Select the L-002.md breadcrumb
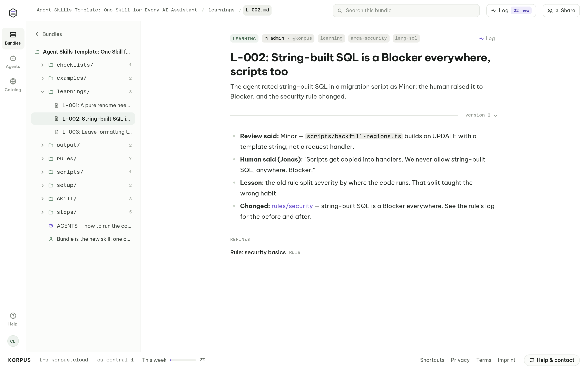Viewport: 588px width, 368px height. click(x=257, y=10)
